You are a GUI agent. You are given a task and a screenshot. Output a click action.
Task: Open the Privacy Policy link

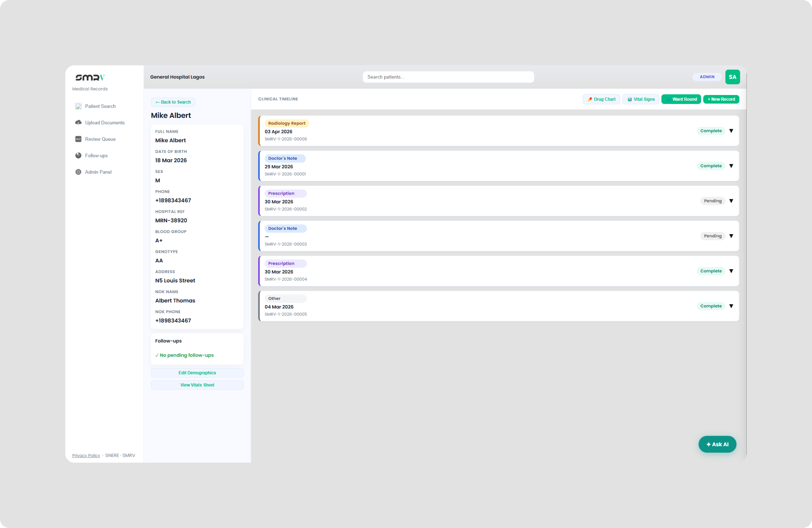point(86,455)
